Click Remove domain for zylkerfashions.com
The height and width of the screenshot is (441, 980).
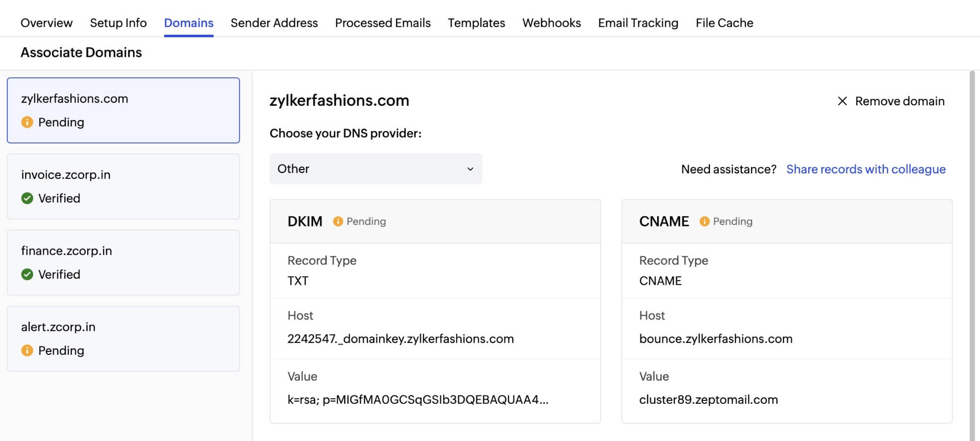[x=900, y=101]
